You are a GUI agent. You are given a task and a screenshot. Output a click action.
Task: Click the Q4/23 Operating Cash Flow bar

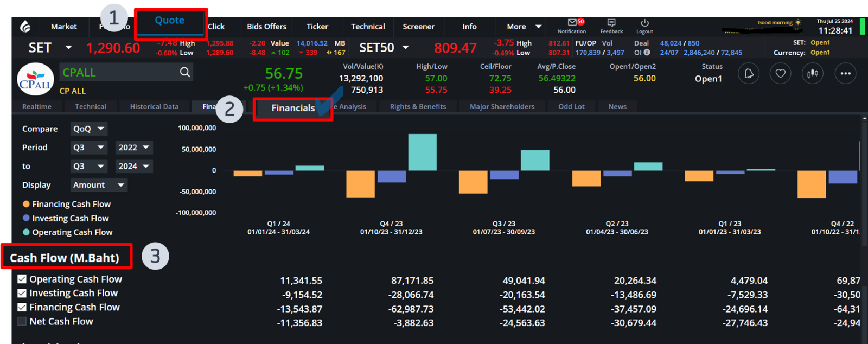tap(423, 152)
